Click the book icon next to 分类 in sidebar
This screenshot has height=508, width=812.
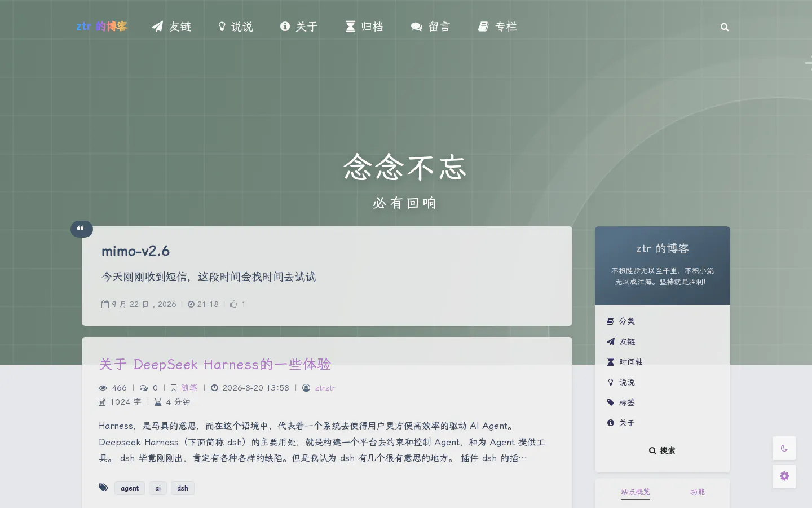pyautogui.click(x=610, y=321)
